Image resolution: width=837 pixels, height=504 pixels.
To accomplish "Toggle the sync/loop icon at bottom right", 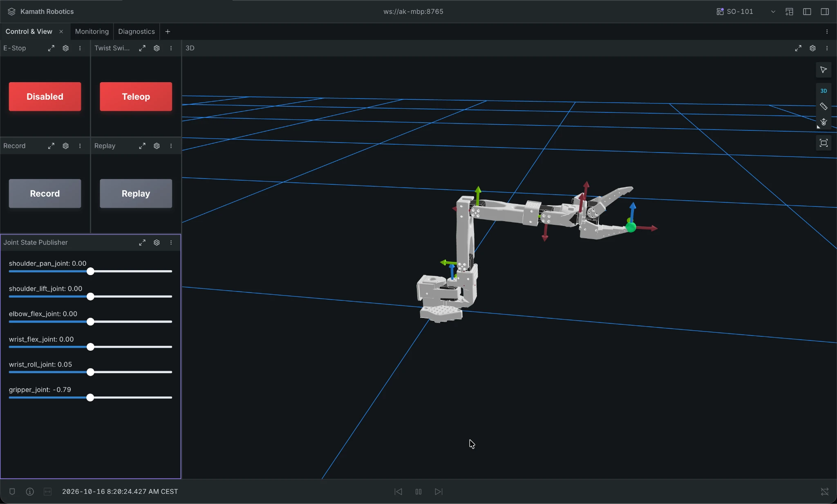I will [x=825, y=492].
